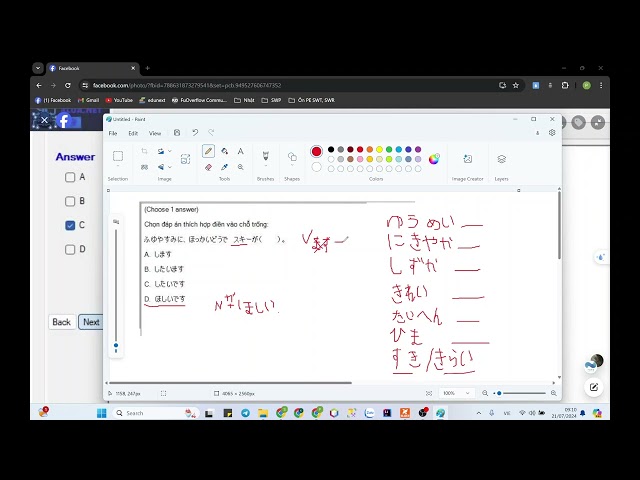The width and height of the screenshot is (640, 480).
Task: Open the View menu in Paint
Action: coord(155,133)
